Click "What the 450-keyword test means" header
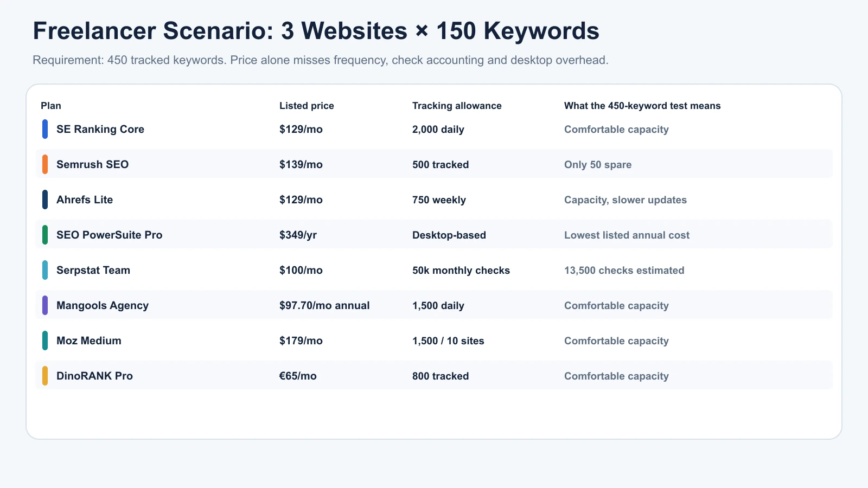The image size is (868, 488). 642,106
